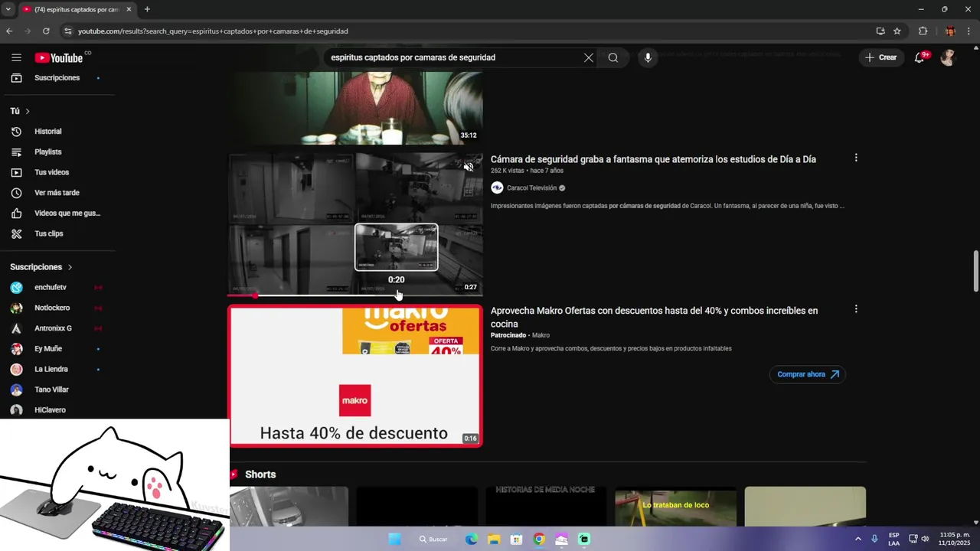Viewport: 980px width, 551px height.
Task: Expand the Tú section chevron
Action: [x=28, y=111]
